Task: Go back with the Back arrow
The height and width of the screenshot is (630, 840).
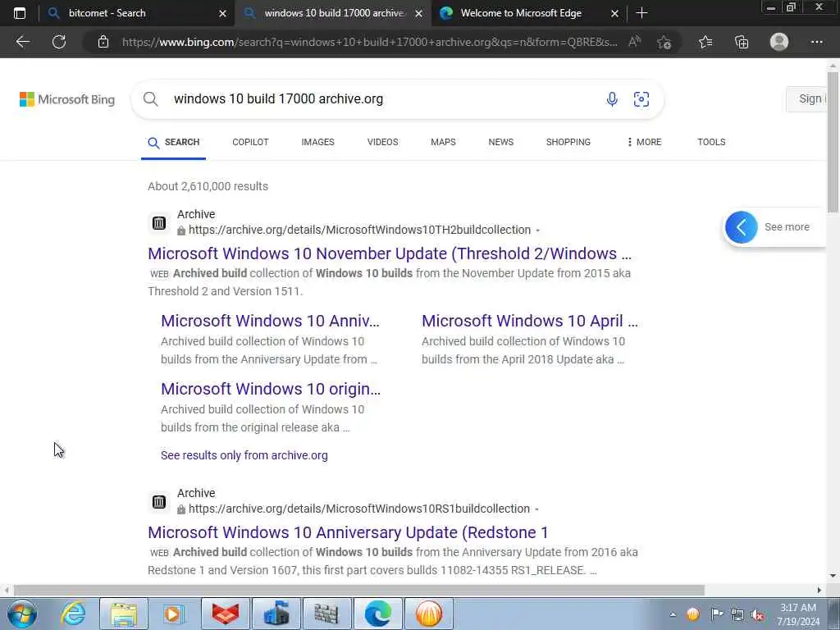Action: (22, 42)
